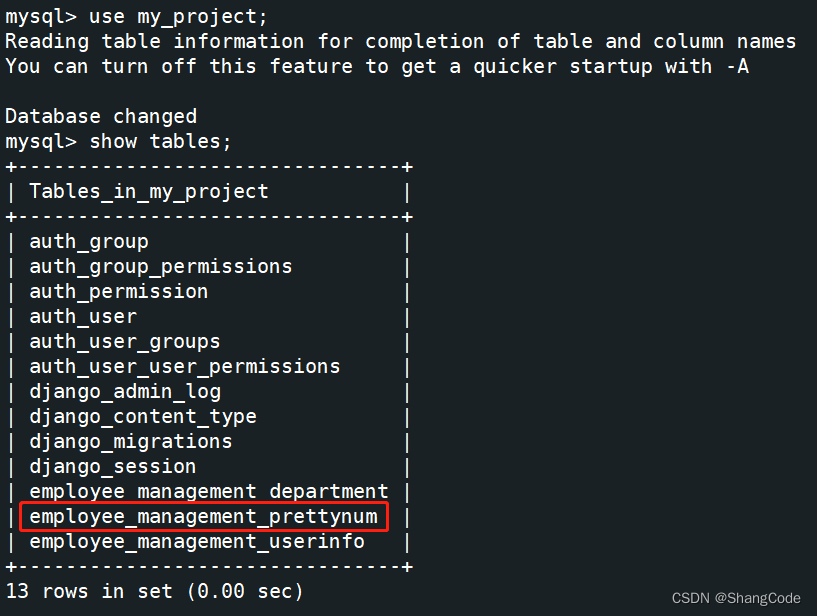Click the 'use my_project;' command text
This screenshot has width=817, height=616.
[178, 17]
